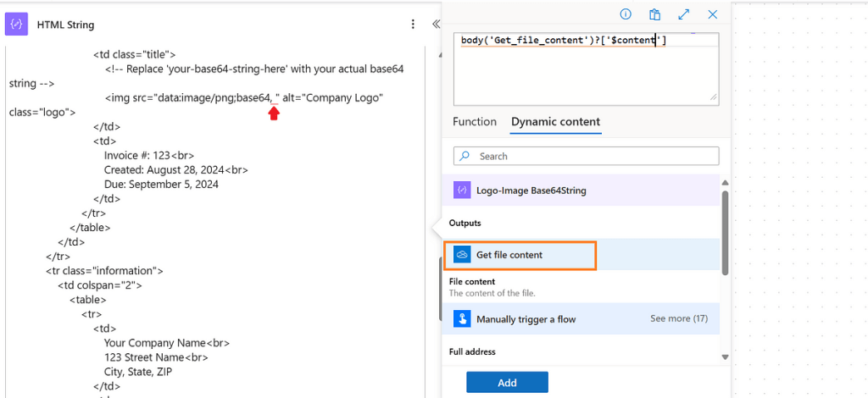Click inside the expression text box

tap(587, 69)
